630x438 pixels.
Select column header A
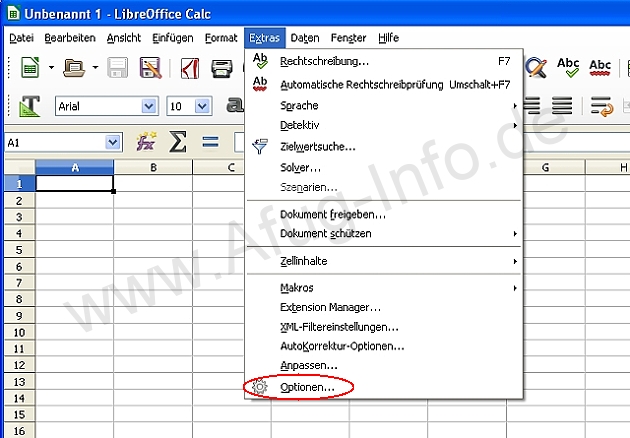point(75,167)
